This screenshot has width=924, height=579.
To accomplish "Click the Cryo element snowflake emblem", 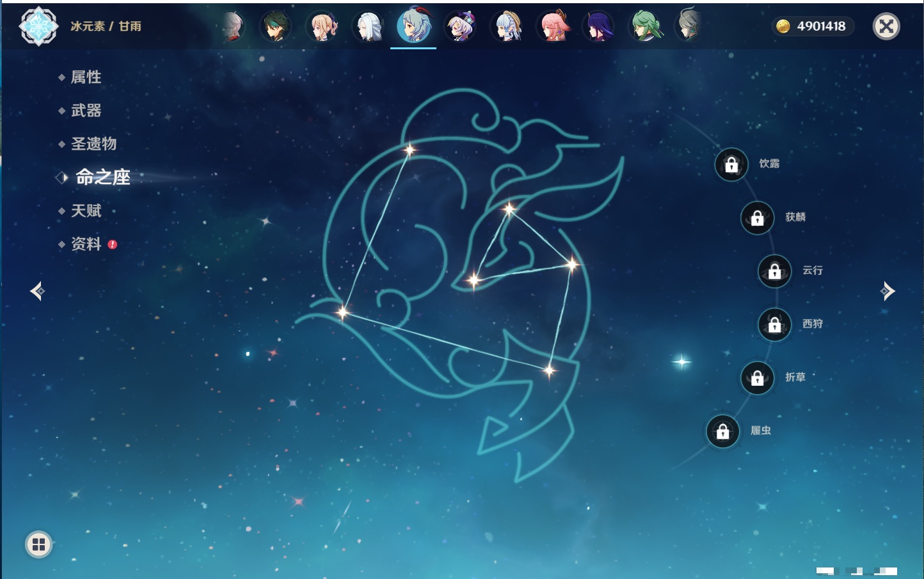I will (x=38, y=26).
